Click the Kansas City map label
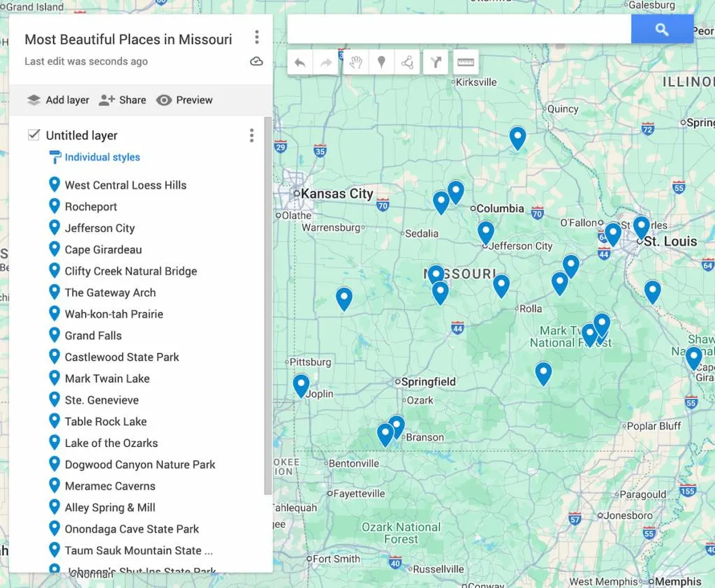This screenshot has width=715, height=588. (x=337, y=194)
